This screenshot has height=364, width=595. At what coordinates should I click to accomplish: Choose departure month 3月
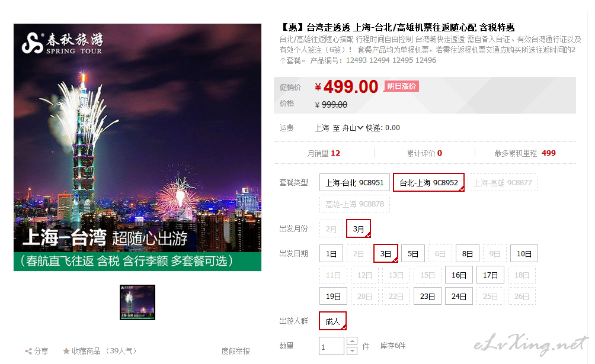(359, 228)
